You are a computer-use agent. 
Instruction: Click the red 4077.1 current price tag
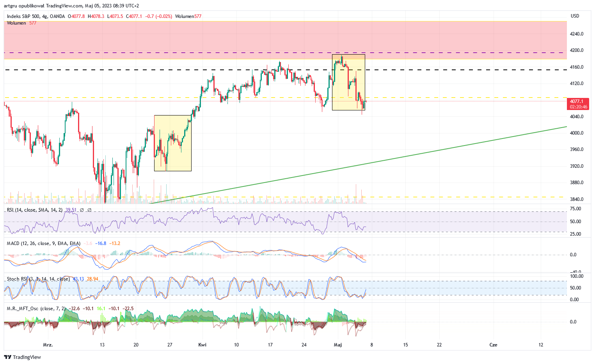pos(577,101)
